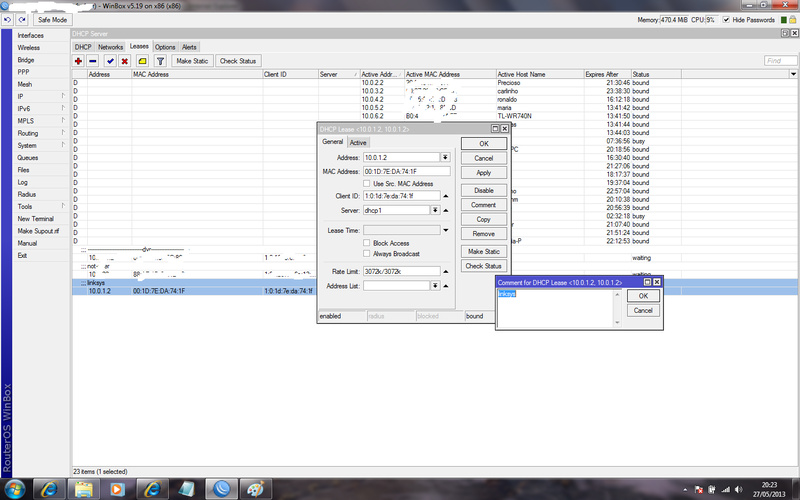Open the lease table columns dropdown

point(793,74)
